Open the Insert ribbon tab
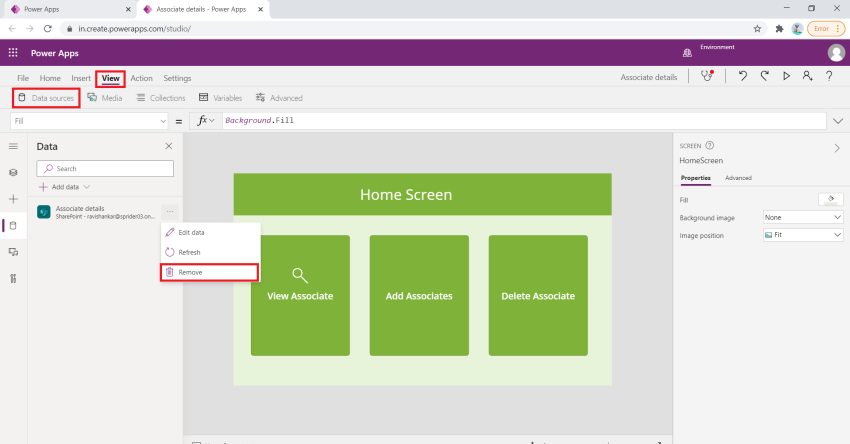Viewport: 850px width, 444px height. (x=81, y=78)
